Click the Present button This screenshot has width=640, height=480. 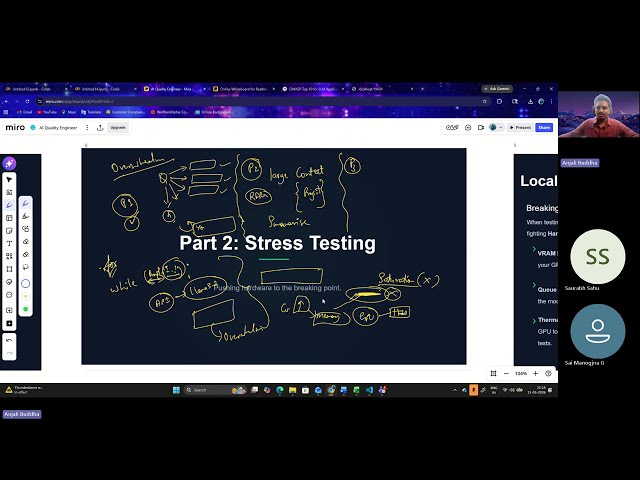pos(520,128)
